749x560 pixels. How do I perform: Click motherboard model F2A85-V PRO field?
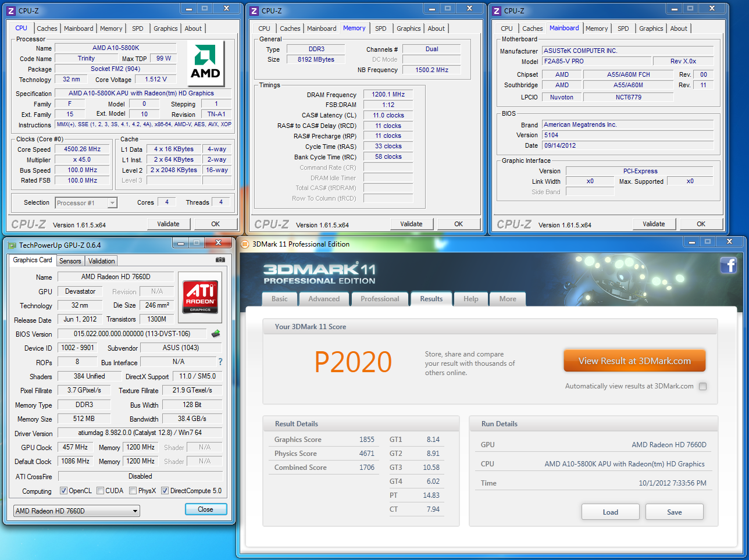[597, 61]
